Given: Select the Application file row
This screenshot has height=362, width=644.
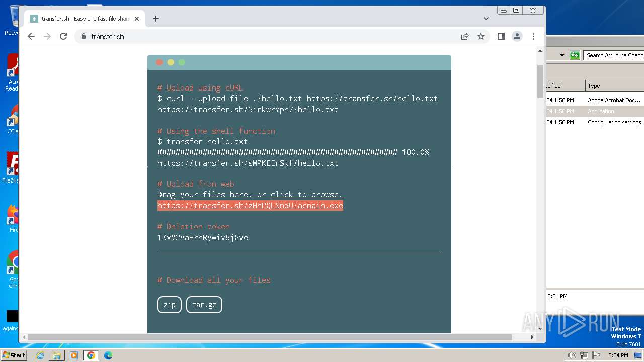Looking at the screenshot, I should (x=595, y=111).
